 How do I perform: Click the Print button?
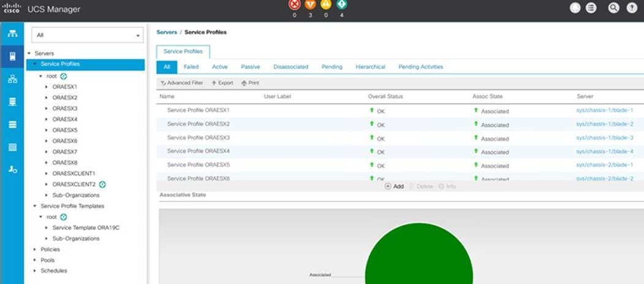coord(250,83)
